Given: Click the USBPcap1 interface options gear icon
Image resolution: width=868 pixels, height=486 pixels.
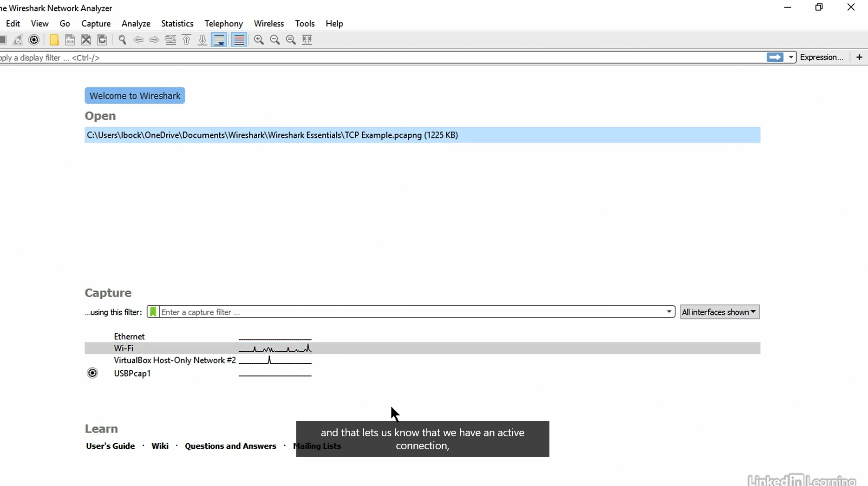Looking at the screenshot, I should pos(92,373).
